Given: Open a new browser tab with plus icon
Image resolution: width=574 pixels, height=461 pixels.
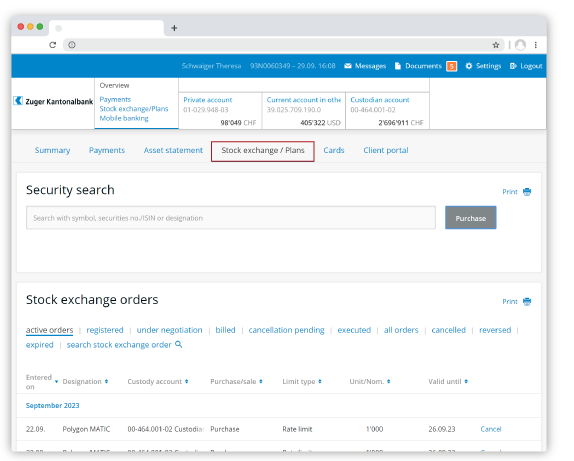Looking at the screenshot, I should click(x=174, y=28).
